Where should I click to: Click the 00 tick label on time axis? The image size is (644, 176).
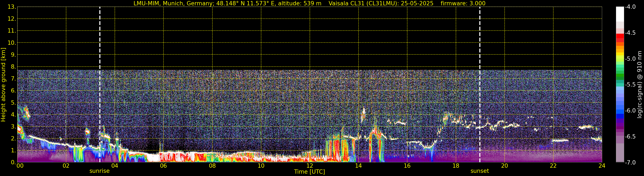pos(20,166)
